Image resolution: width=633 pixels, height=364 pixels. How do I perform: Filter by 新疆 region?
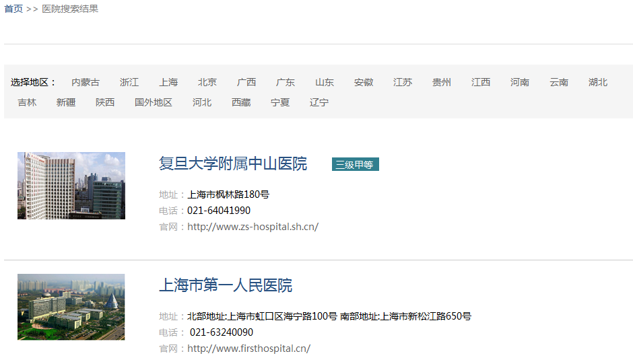pyautogui.click(x=66, y=102)
